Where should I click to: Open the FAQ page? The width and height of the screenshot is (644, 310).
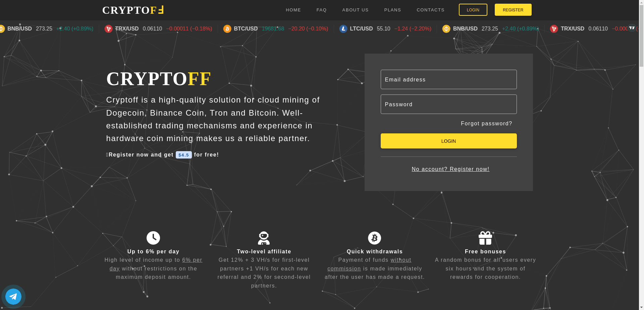point(321,10)
